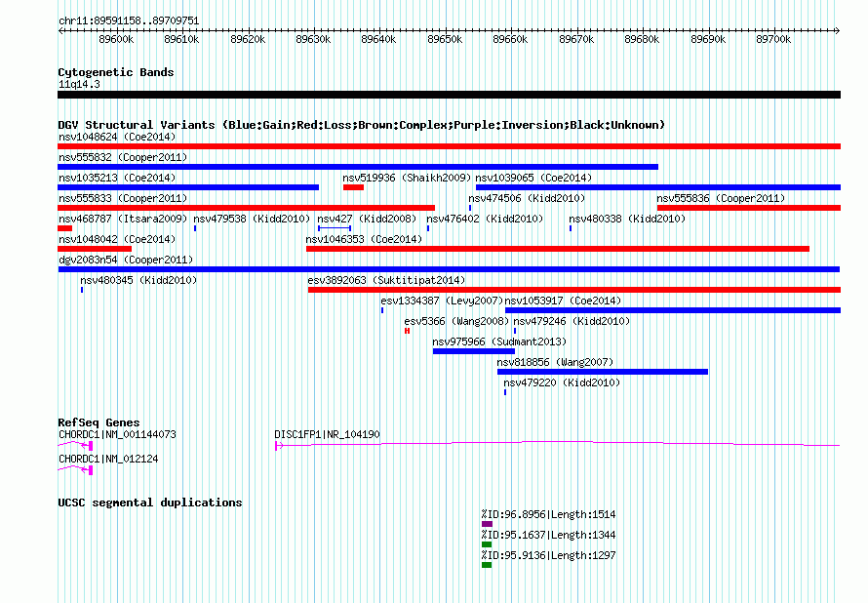The width and height of the screenshot is (868, 603).
Task: Click green duplication block %ID:95.1637
Action: (487, 544)
